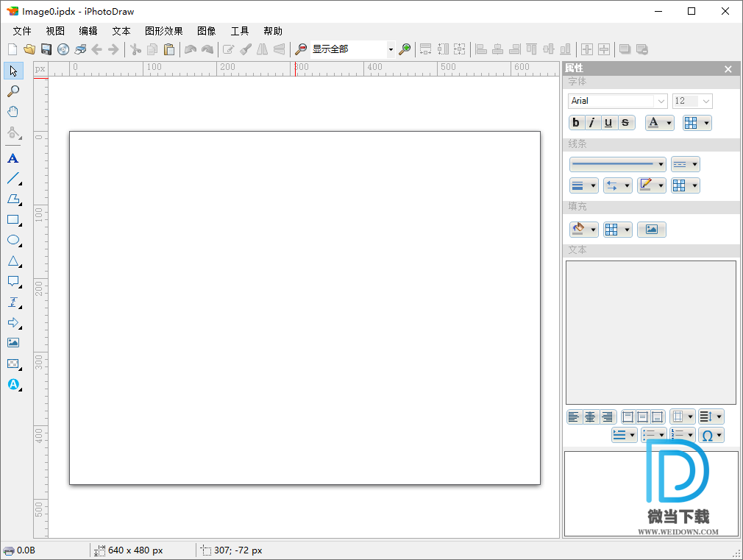Viewport: 743px width, 560px height.
Task: Open the fill color bucket picker
Action: (584, 230)
